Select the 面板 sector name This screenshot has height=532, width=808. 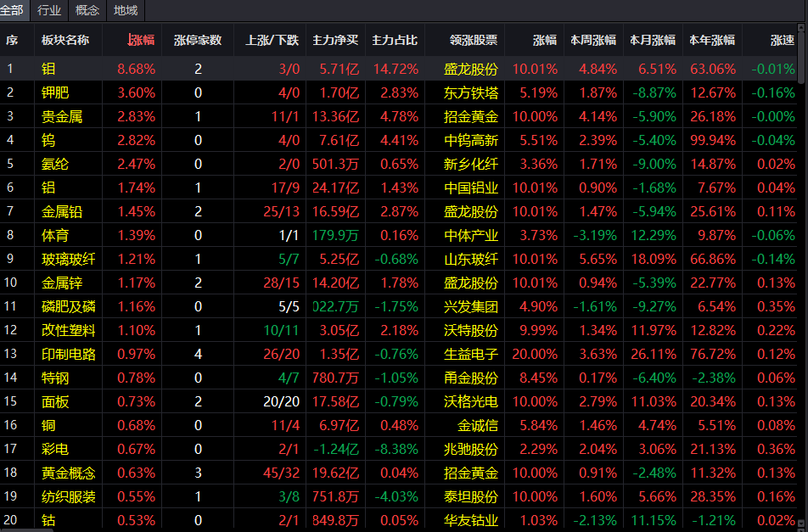click(55, 401)
